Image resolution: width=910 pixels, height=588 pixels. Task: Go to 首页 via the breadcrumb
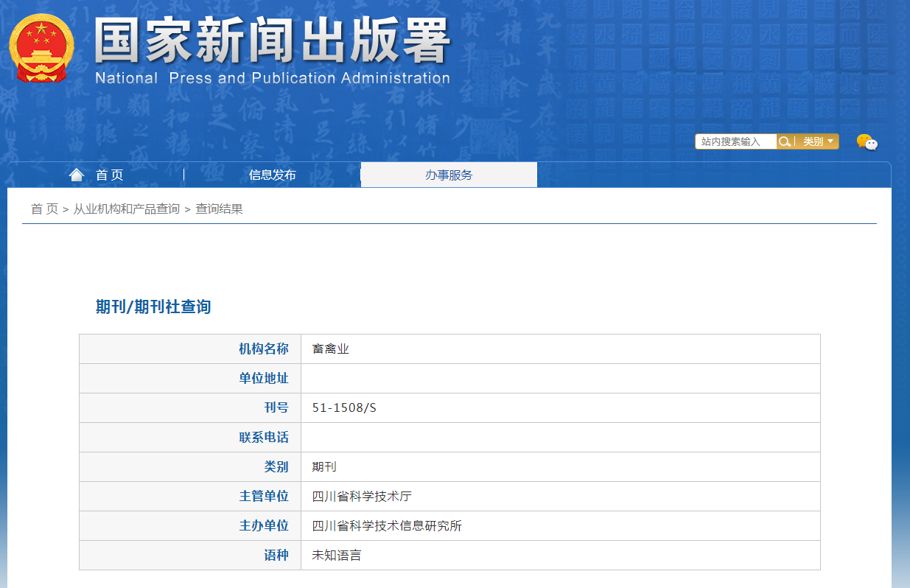pos(44,209)
